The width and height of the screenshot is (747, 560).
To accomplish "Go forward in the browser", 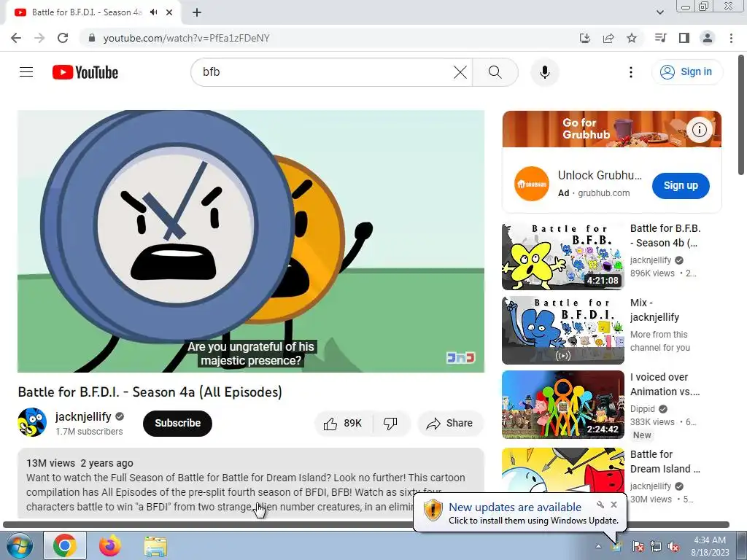I will [x=39, y=38].
